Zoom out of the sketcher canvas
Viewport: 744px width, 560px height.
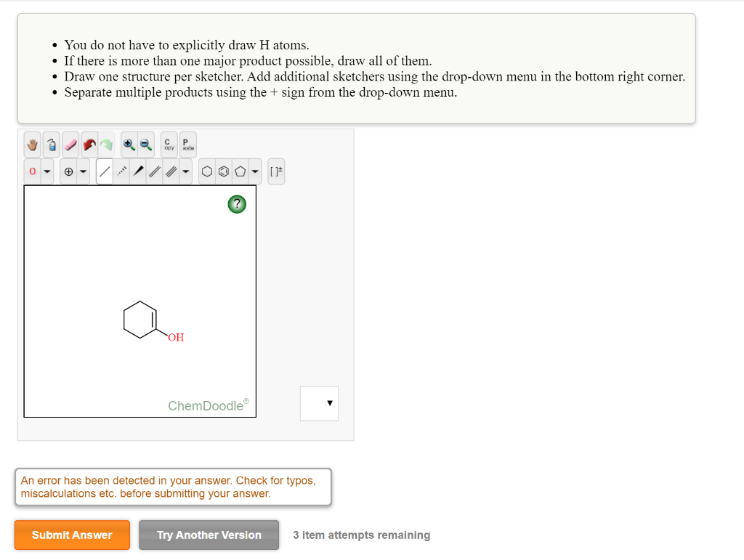(x=146, y=145)
